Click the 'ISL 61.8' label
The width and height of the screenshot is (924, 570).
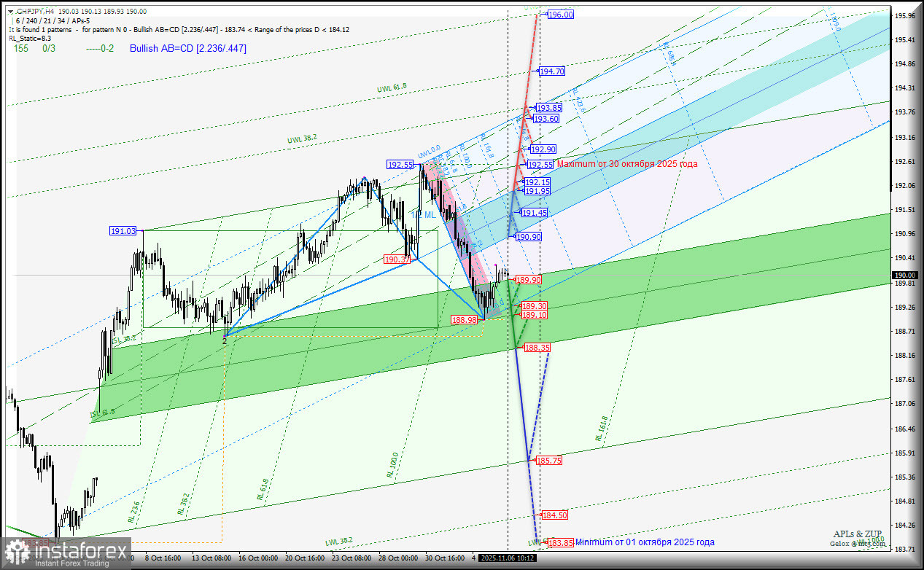click(103, 413)
